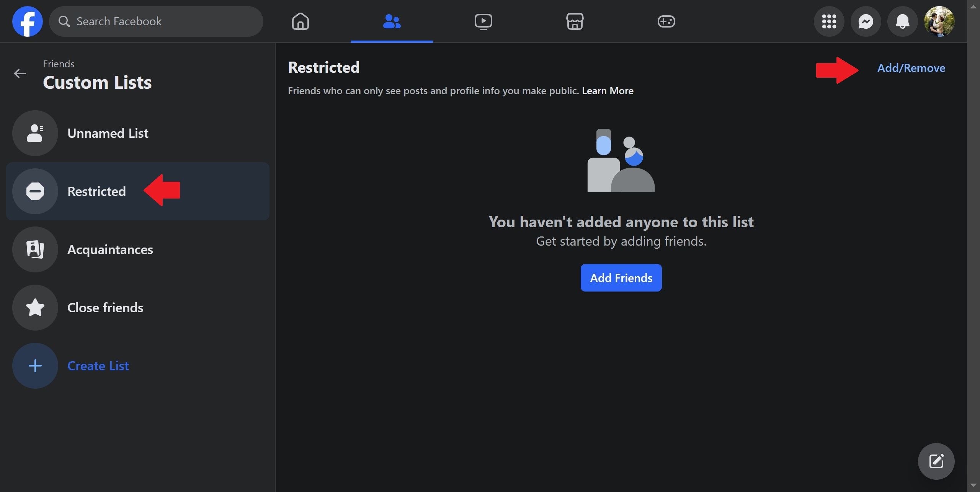Go back using the arrow above Custom Lists

[x=20, y=73]
